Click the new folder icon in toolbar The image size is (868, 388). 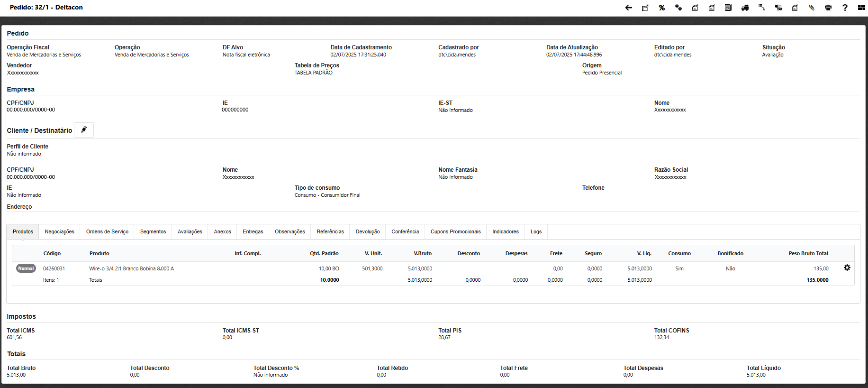[x=645, y=8]
